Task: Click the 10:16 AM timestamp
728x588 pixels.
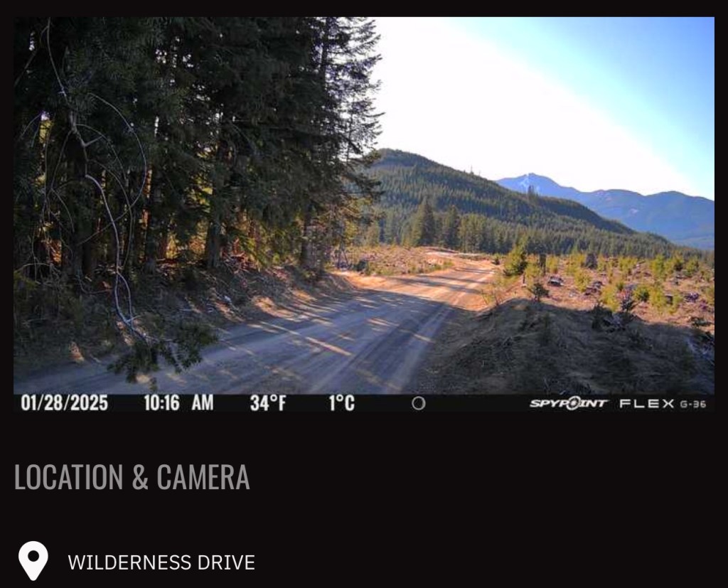Action: pyautogui.click(x=178, y=402)
